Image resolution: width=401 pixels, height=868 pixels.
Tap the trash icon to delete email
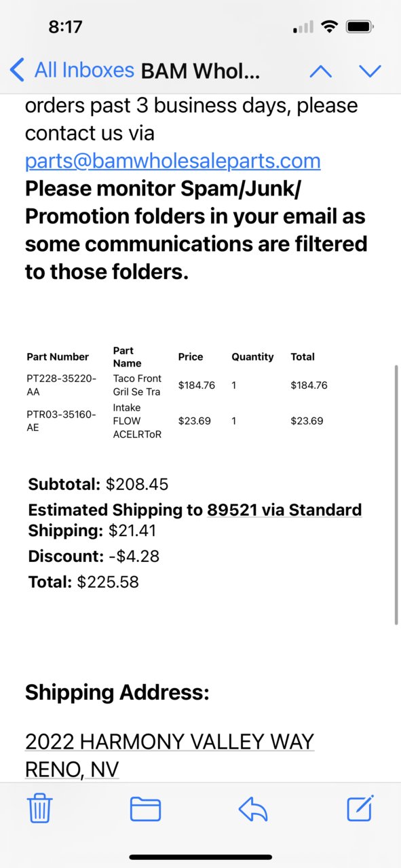[x=40, y=808]
